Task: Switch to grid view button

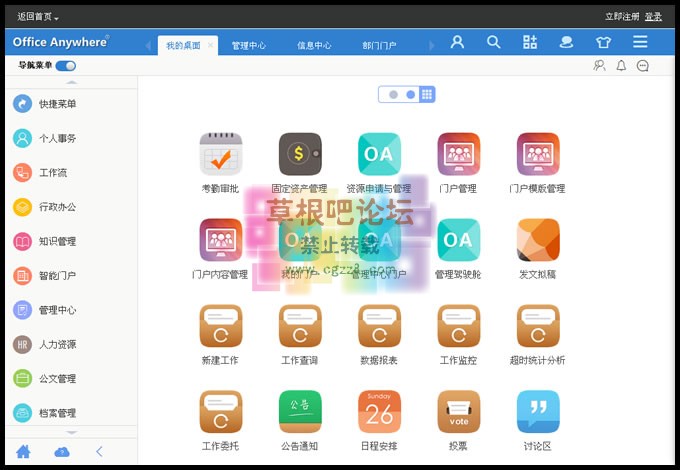Action: (x=427, y=95)
